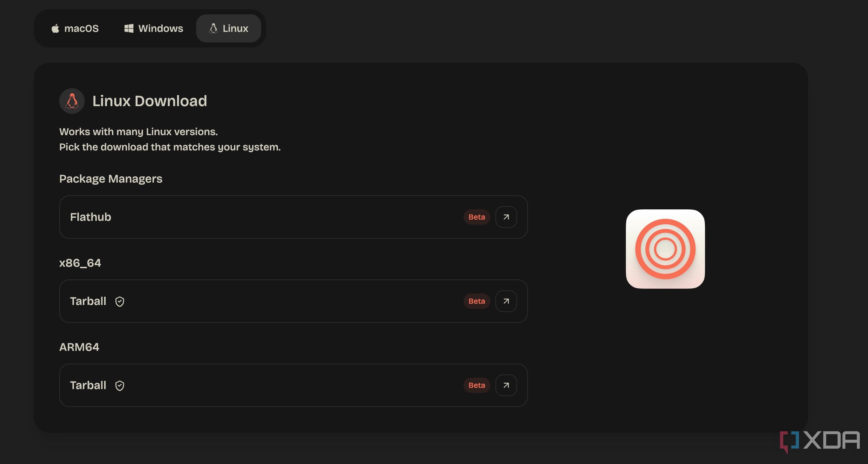The width and height of the screenshot is (868, 464).
Task: Select the Linux tab
Action: tap(228, 28)
